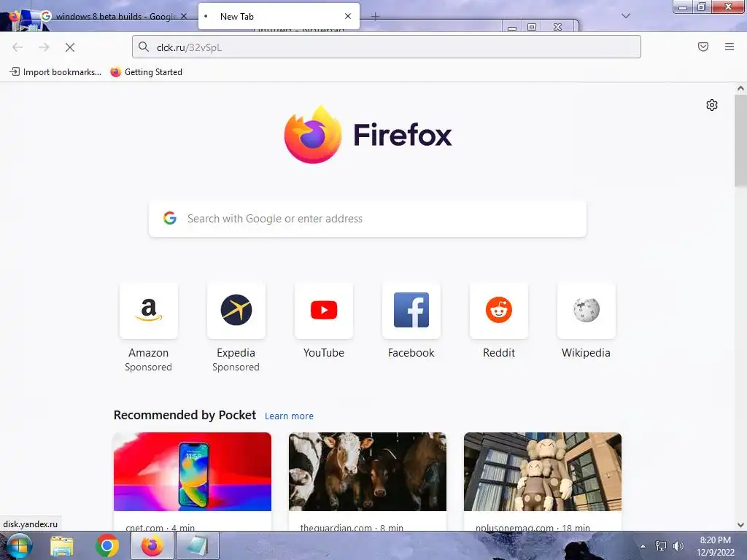Click the address bar showing clck.ru/32vSpL

pos(387,47)
